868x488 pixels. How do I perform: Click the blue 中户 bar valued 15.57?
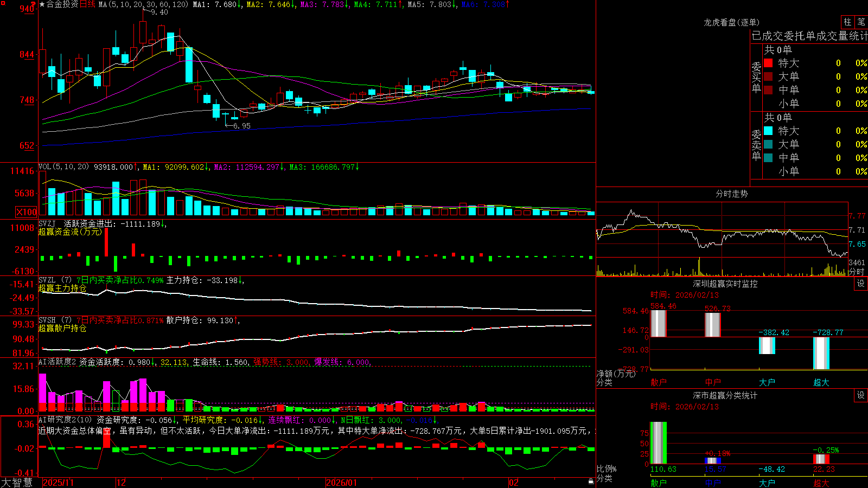[x=713, y=461]
